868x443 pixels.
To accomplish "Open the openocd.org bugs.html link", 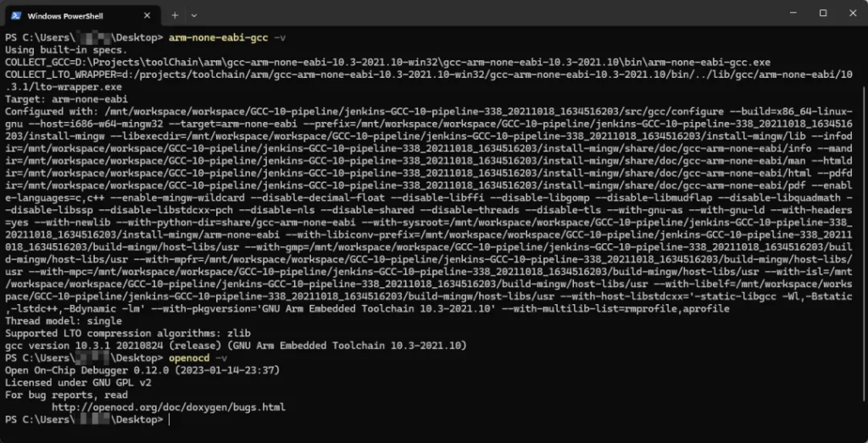I will [x=168, y=407].
